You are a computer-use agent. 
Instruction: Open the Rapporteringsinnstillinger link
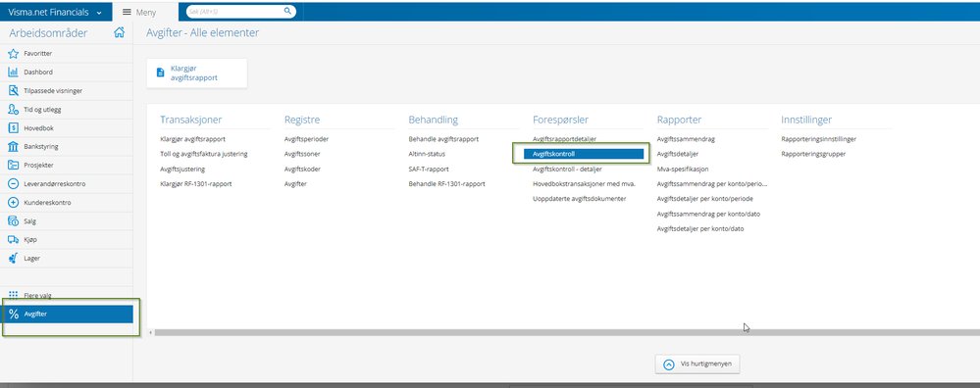(819, 139)
